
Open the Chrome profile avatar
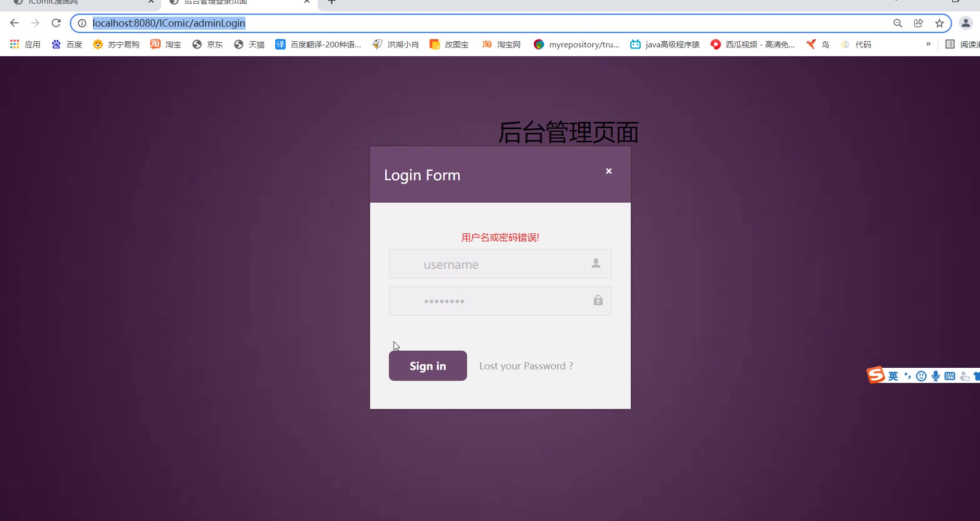pyautogui.click(x=966, y=23)
